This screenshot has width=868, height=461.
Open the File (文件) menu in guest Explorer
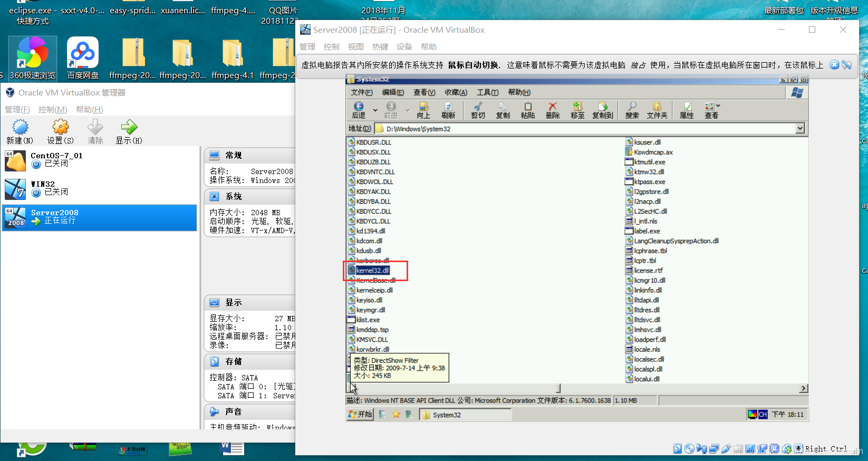tap(362, 92)
